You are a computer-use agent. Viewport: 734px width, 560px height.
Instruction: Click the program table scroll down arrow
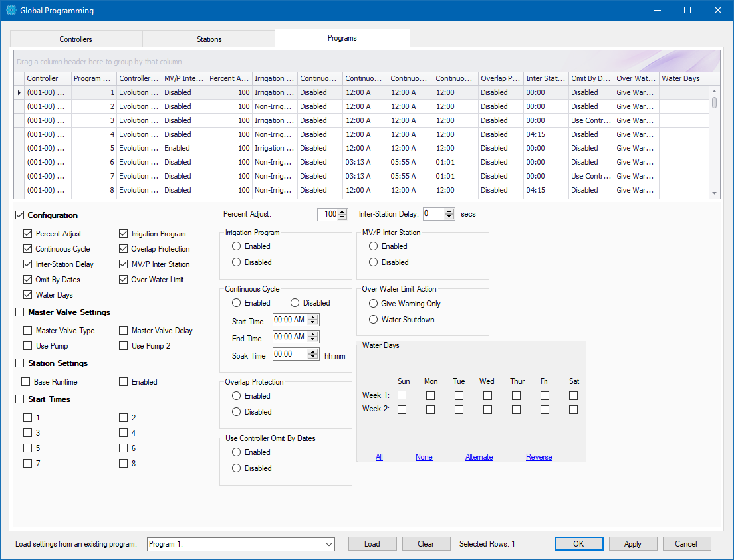(x=714, y=193)
